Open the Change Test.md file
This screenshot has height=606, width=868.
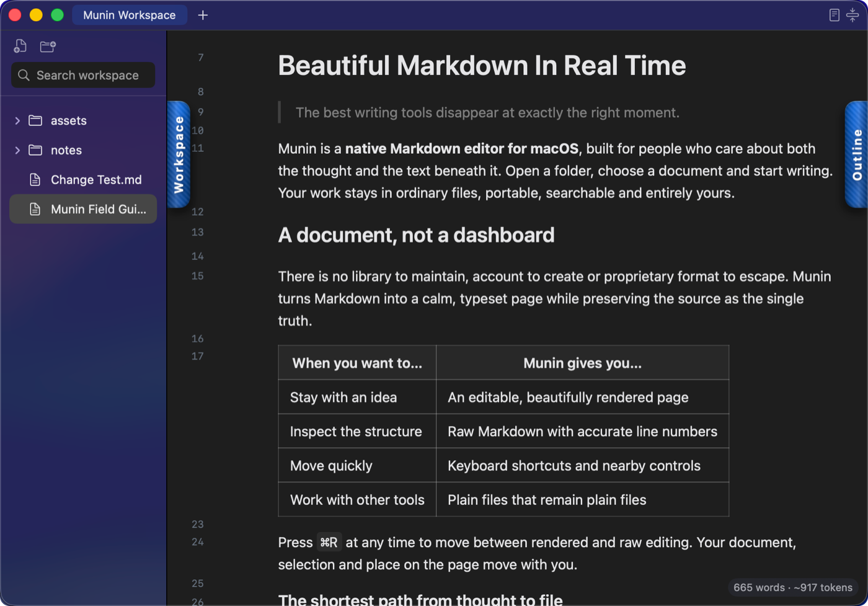tap(83, 180)
